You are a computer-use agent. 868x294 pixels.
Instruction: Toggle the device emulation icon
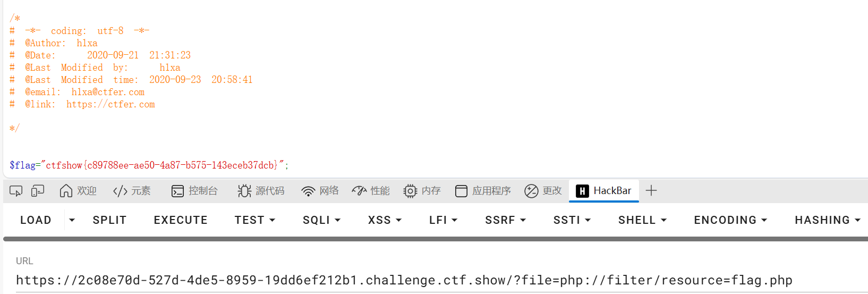pos(38,191)
